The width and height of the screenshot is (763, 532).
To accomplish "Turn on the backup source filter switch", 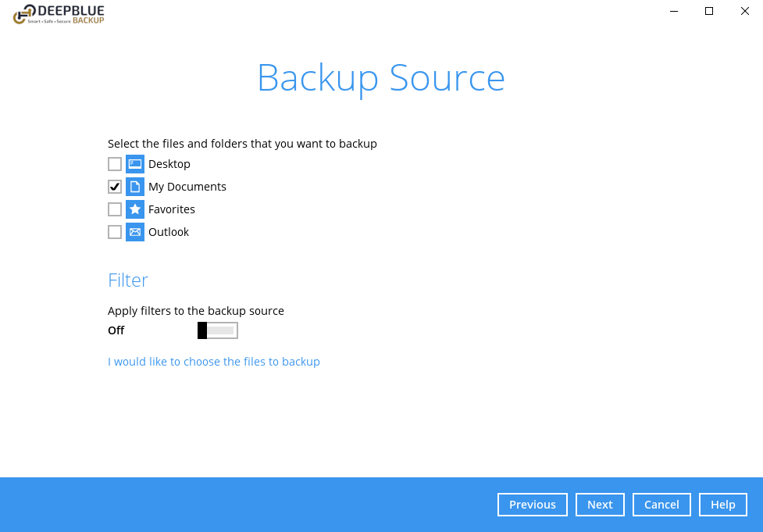I will pyautogui.click(x=217, y=330).
